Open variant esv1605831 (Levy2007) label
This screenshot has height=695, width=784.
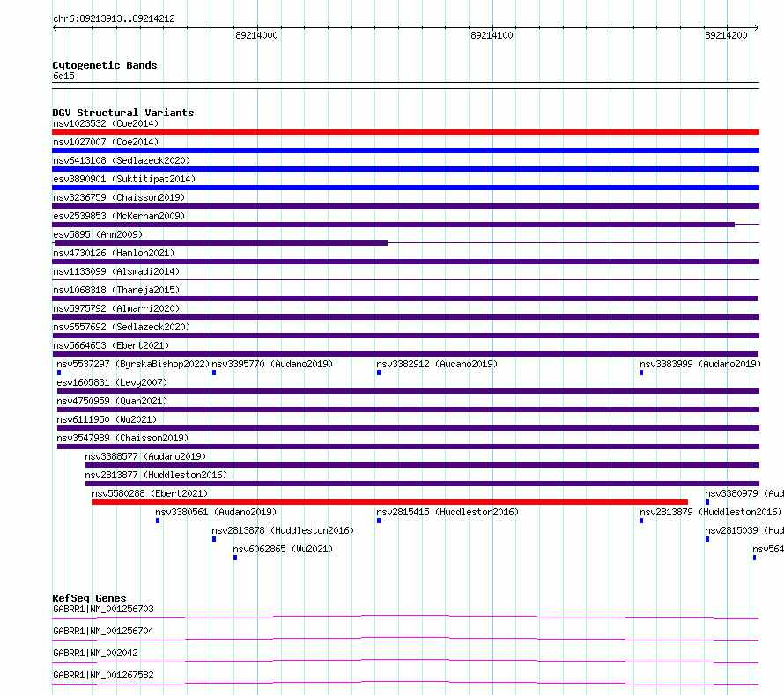[112, 382]
